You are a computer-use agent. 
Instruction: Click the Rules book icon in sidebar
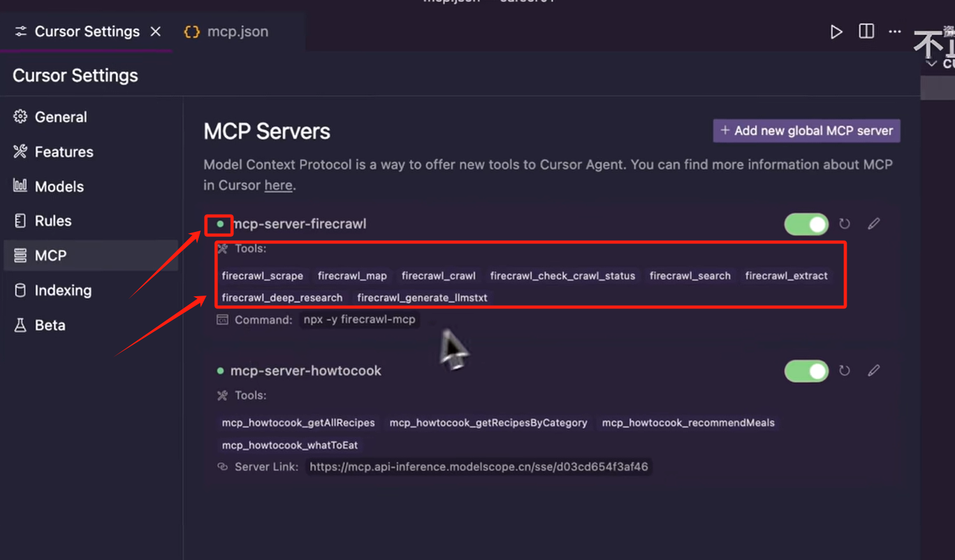(x=20, y=220)
